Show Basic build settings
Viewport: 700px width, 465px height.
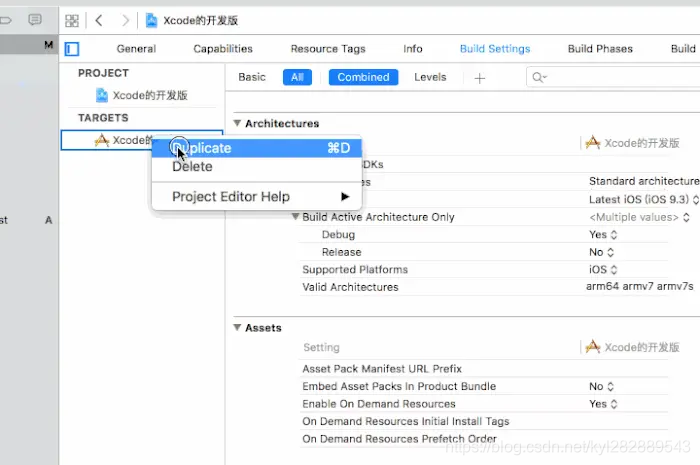[252, 77]
